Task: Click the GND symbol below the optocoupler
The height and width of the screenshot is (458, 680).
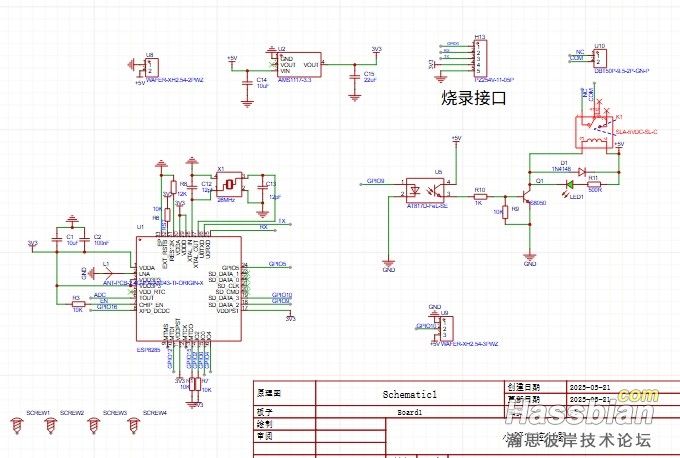Action: (x=389, y=262)
